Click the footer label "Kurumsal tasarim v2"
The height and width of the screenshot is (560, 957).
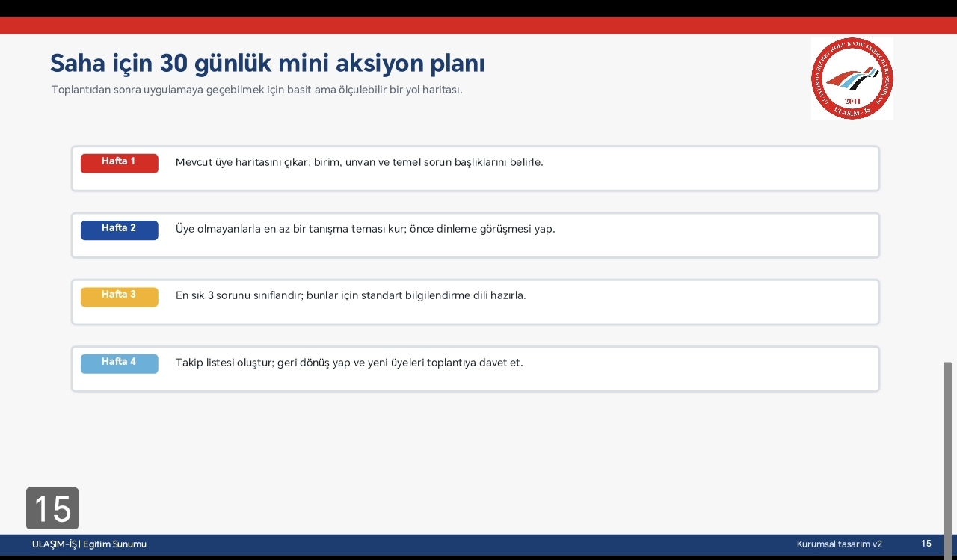point(839,544)
